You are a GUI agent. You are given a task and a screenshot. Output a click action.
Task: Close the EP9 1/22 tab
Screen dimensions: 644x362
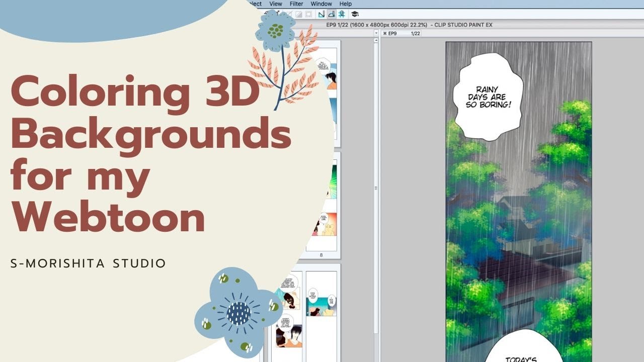[385, 33]
